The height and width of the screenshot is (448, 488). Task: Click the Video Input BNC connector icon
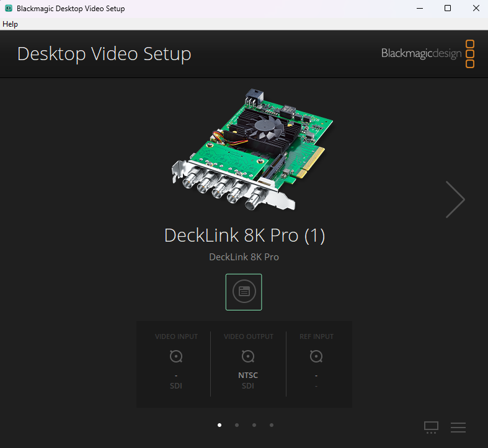point(176,356)
